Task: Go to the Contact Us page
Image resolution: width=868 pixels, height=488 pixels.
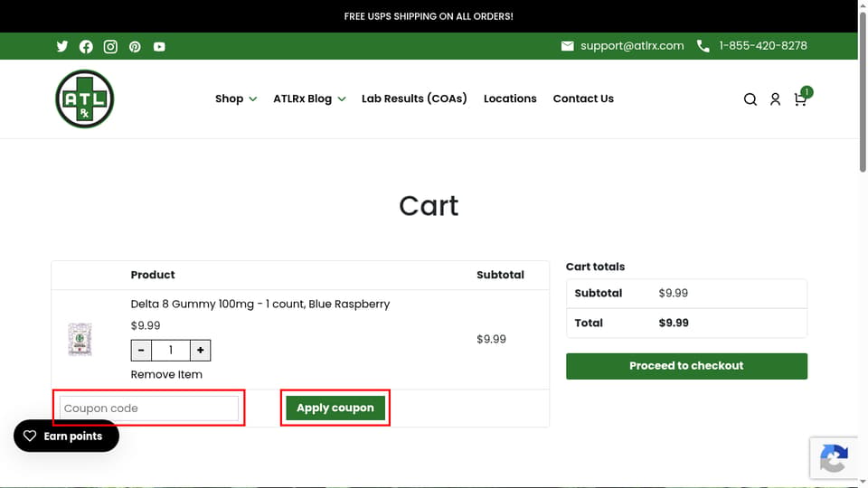Action: click(x=583, y=99)
